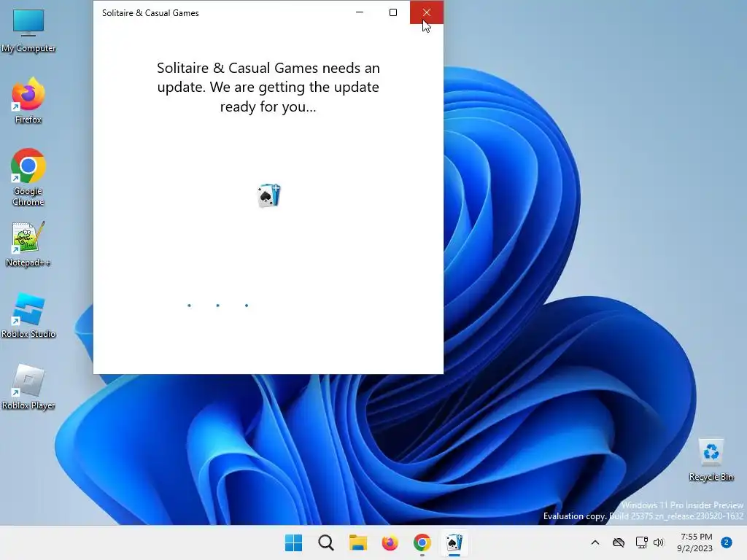Click Solitaire & Casual Games taskbar icon

click(454, 542)
